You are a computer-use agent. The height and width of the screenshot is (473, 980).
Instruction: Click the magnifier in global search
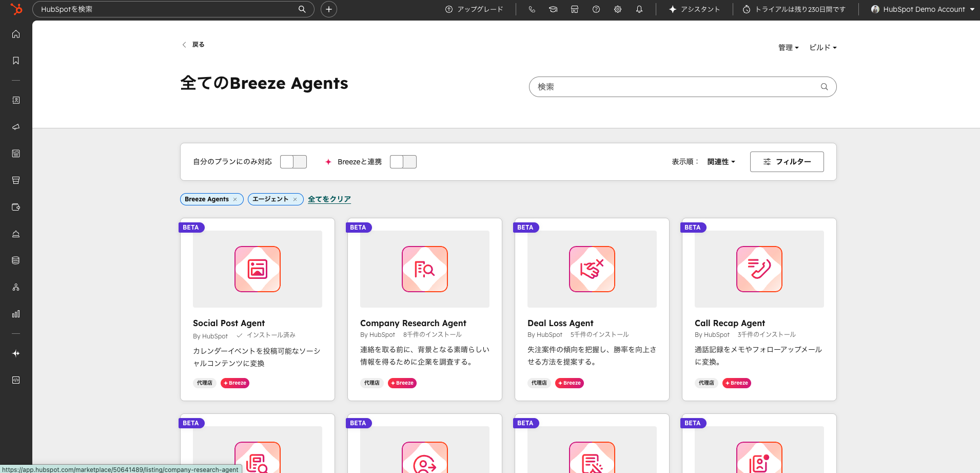302,9
